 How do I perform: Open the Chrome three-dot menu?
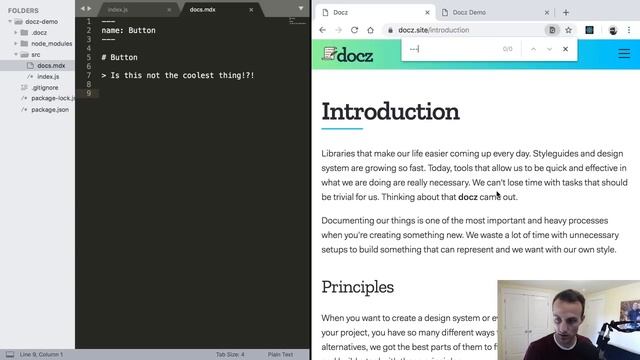click(x=629, y=30)
